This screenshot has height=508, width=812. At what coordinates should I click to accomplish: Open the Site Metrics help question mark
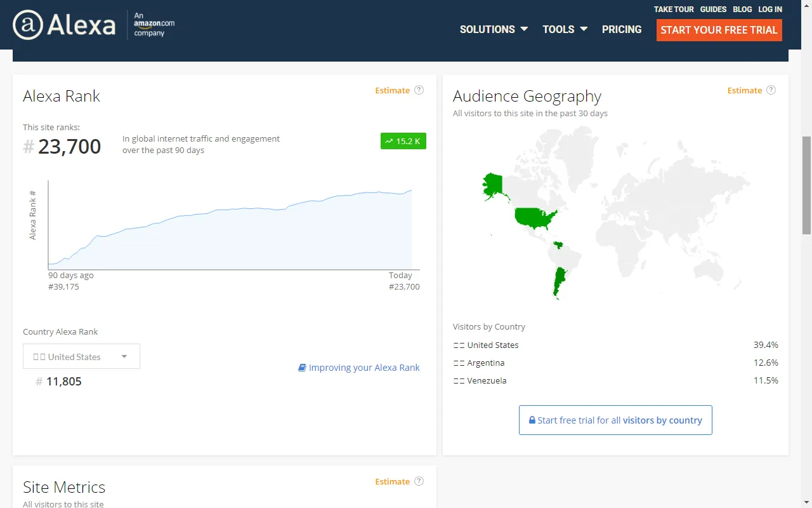419,481
